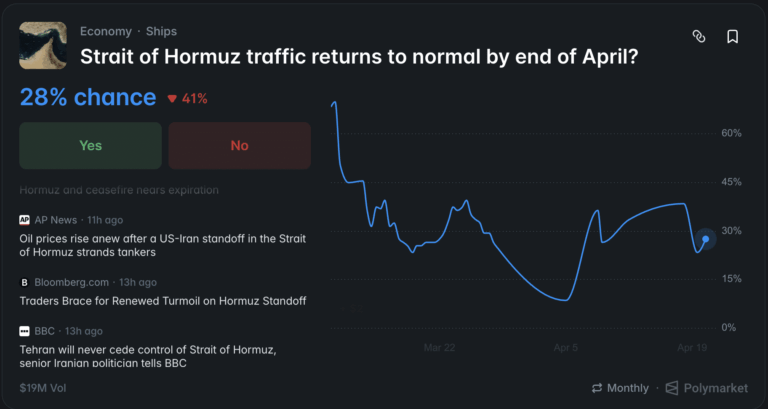
Task: Click the red down-arrow change indicator
Action: coord(172,99)
